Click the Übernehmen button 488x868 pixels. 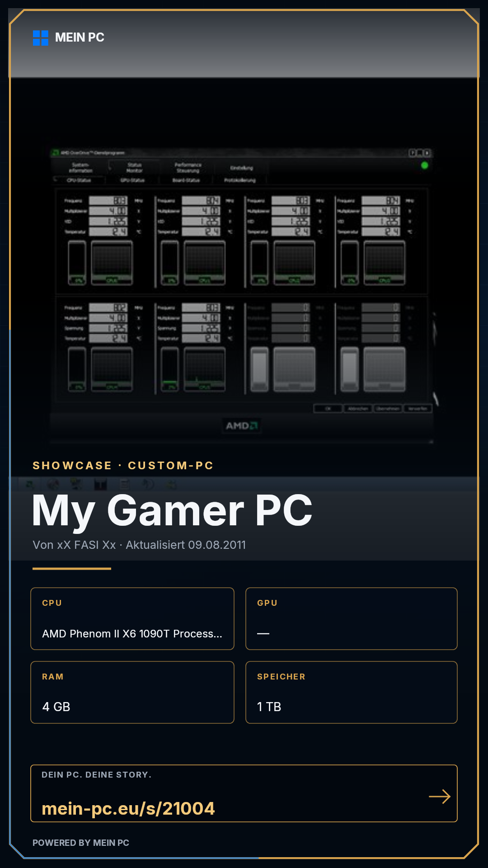(x=388, y=409)
